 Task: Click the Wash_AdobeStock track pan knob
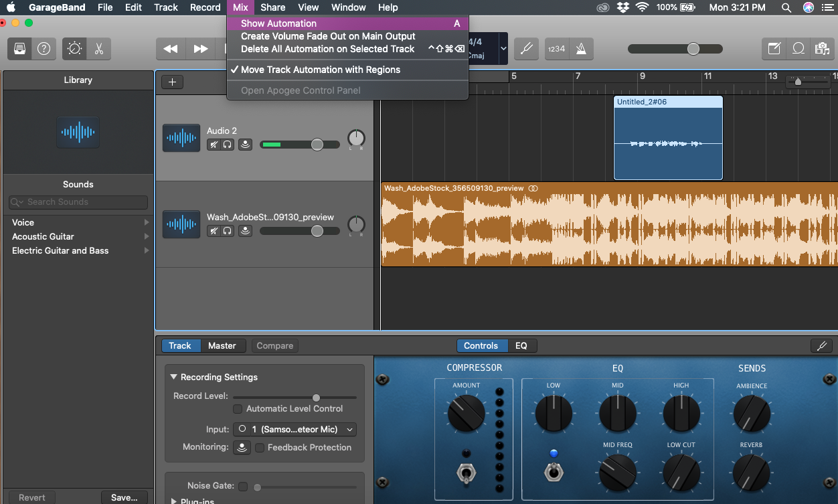[x=357, y=225]
